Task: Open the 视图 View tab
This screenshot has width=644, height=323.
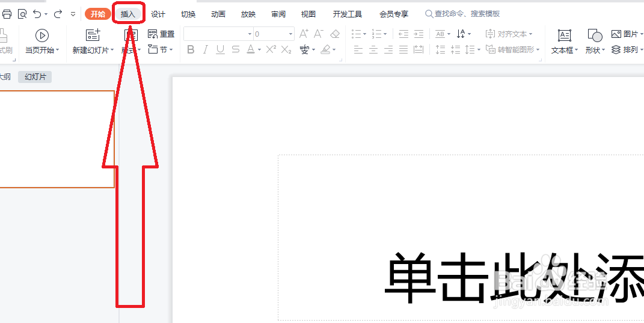Action: point(308,14)
